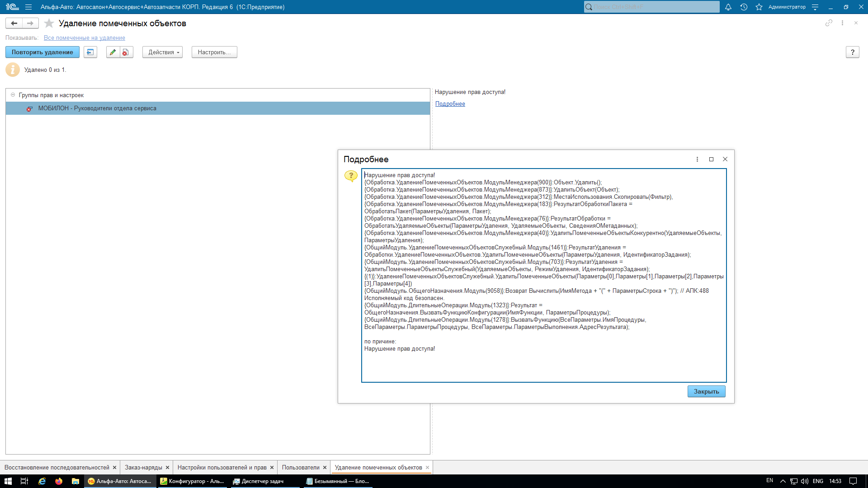Open favorites star icon in title bar

(759, 7)
